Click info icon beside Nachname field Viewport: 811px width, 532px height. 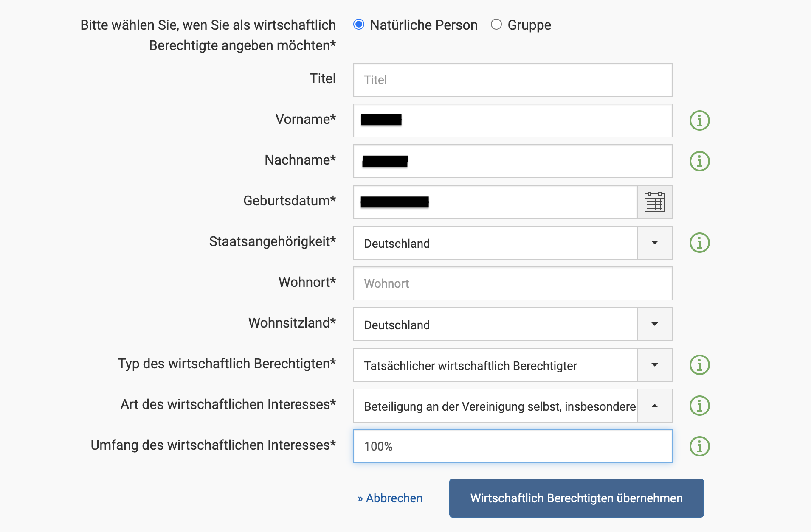pos(699,161)
